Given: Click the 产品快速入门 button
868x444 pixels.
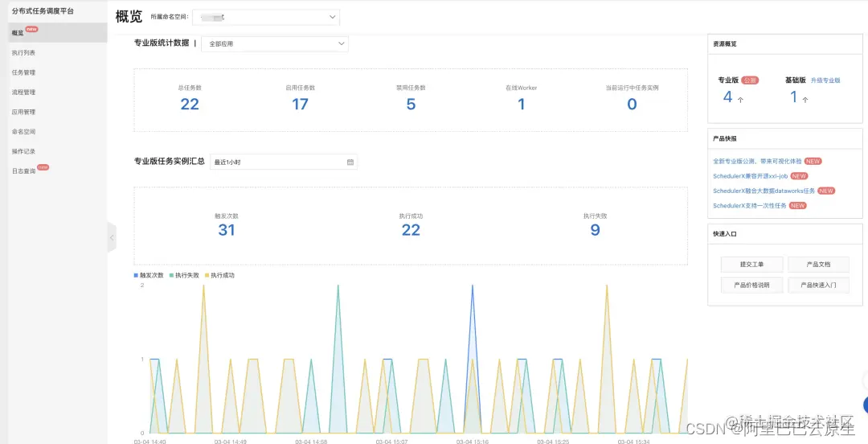Looking at the screenshot, I should pyautogui.click(x=818, y=285).
